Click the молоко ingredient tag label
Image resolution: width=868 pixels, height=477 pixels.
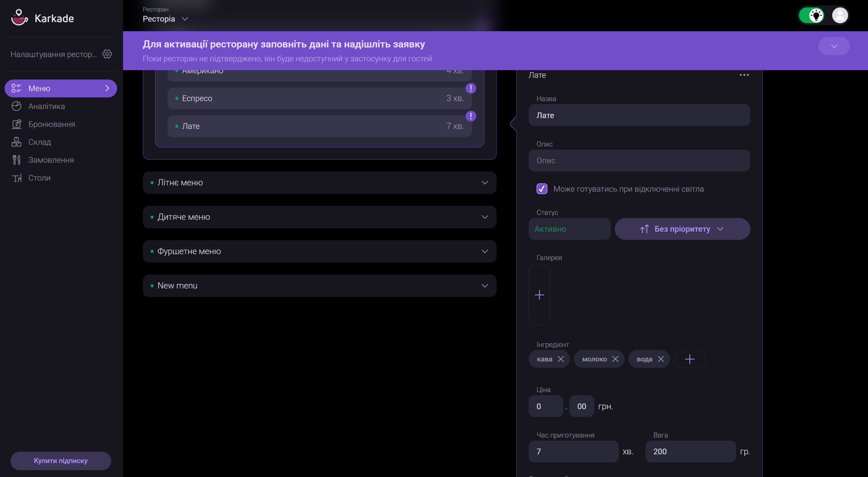click(594, 359)
